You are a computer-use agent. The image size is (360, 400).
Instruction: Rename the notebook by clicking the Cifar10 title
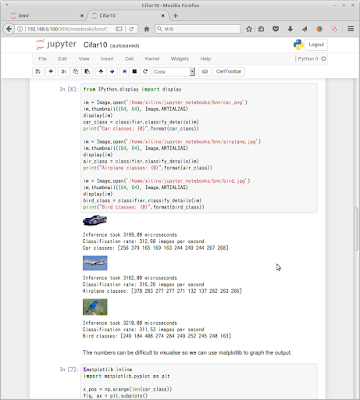click(x=95, y=45)
